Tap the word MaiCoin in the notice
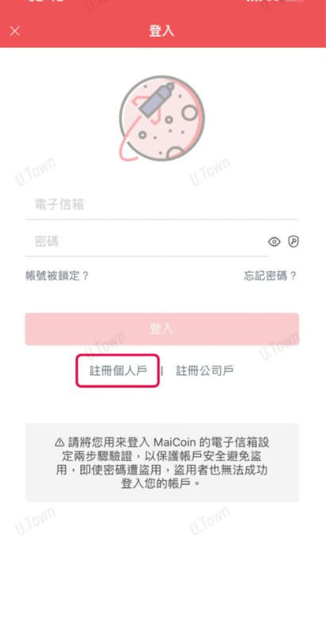This screenshot has height=644, width=326. click(175, 443)
